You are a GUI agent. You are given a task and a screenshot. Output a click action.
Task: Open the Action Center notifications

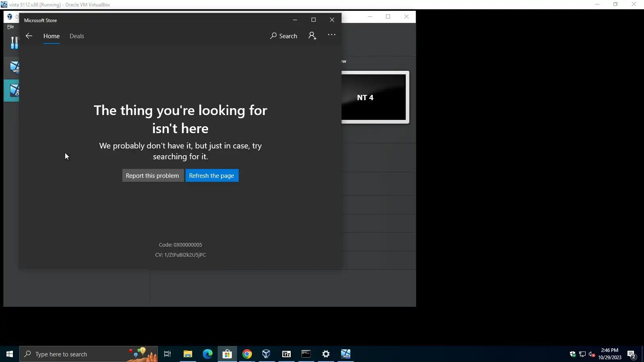tap(632, 354)
